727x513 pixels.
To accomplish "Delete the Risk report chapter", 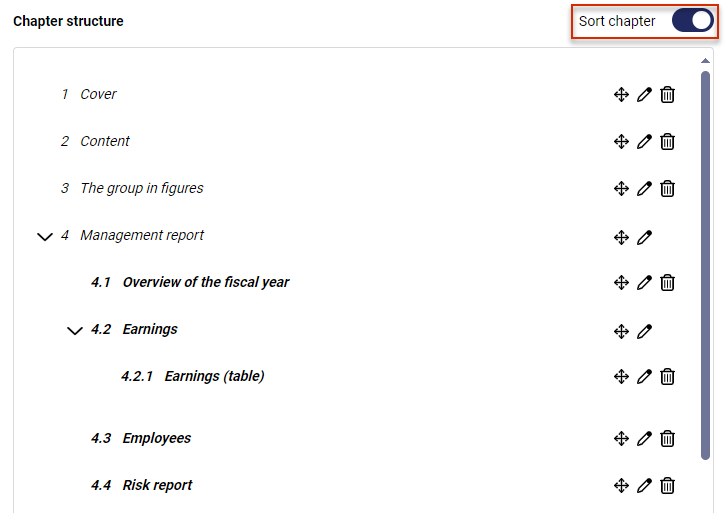I will click(x=667, y=486).
